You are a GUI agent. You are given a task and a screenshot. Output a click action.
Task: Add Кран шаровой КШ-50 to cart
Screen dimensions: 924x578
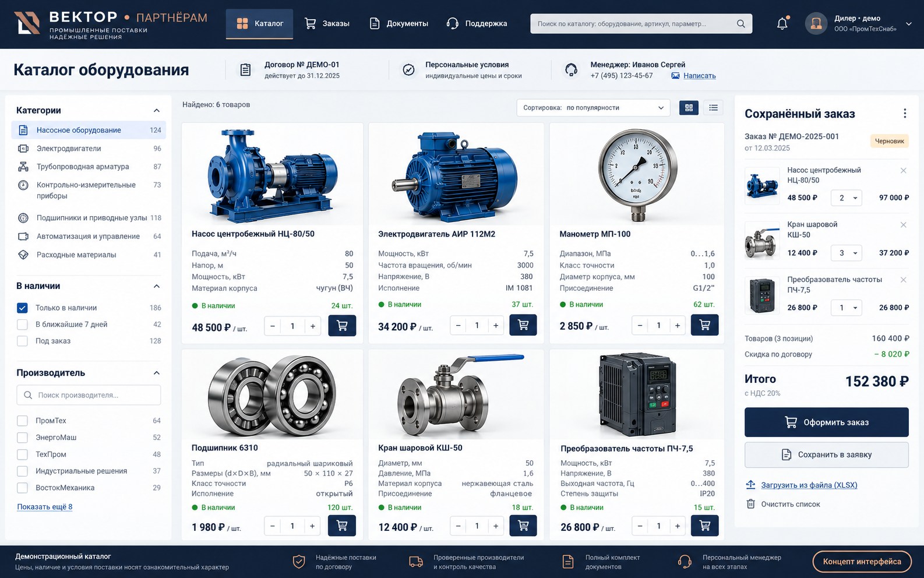(523, 526)
